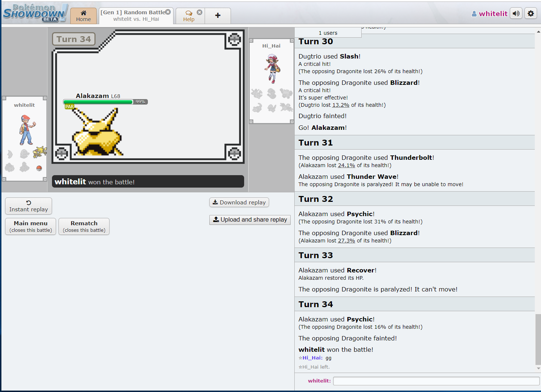The height and width of the screenshot is (392, 541).
Task: Click the Pokémon Showdown logo
Action: tap(35, 13)
